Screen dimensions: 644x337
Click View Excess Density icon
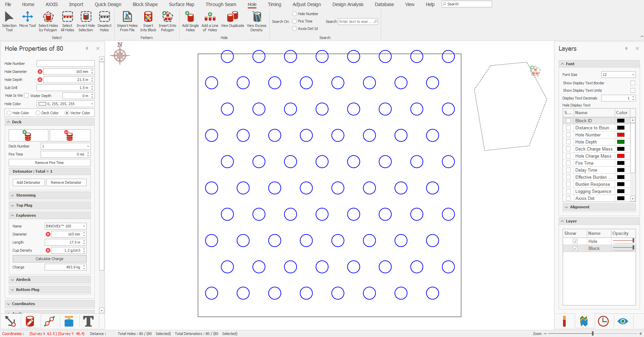[x=256, y=17]
